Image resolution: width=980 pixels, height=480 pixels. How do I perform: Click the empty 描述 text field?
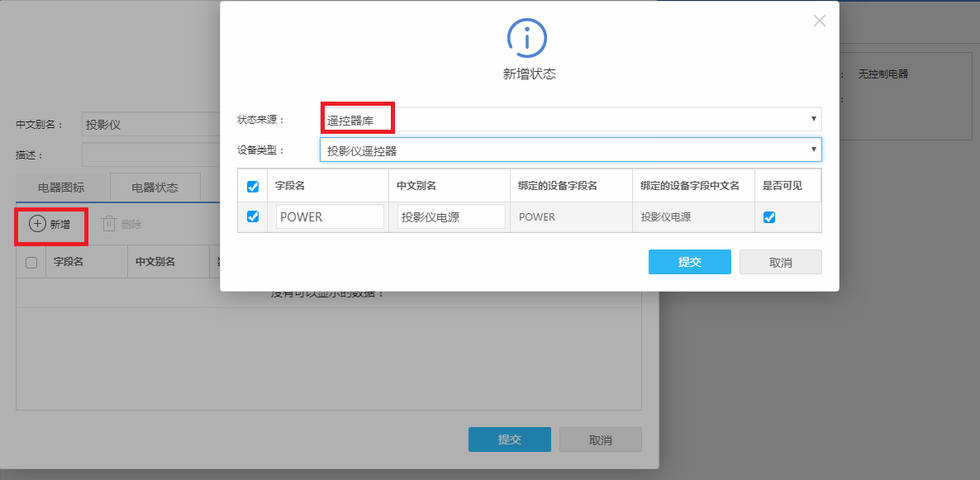pos(149,154)
